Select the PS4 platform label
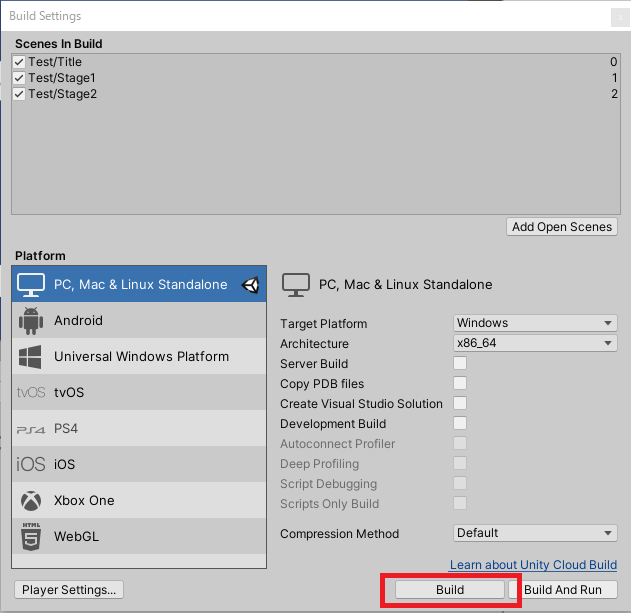 click(66, 428)
